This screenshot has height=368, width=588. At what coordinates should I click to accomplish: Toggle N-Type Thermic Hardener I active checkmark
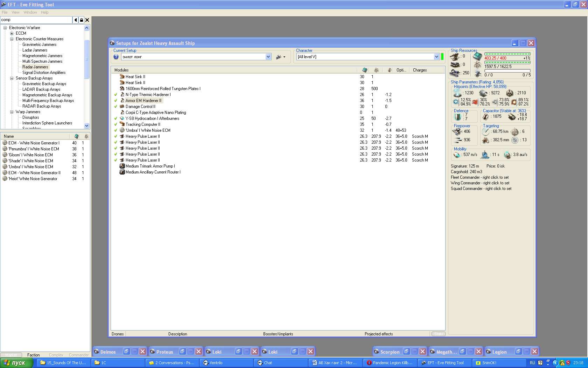[115, 95]
